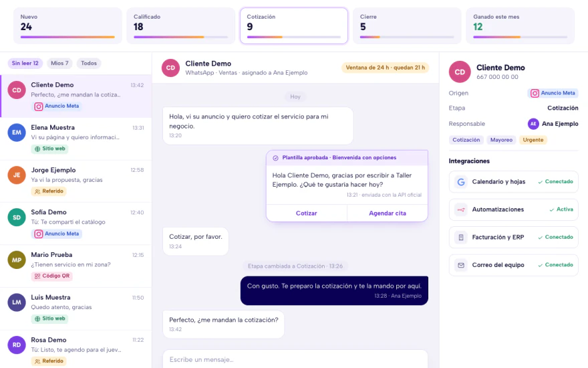The width and height of the screenshot is (588, 368).
Task: Open the Calificado stage card
Action: click(181, 26)
